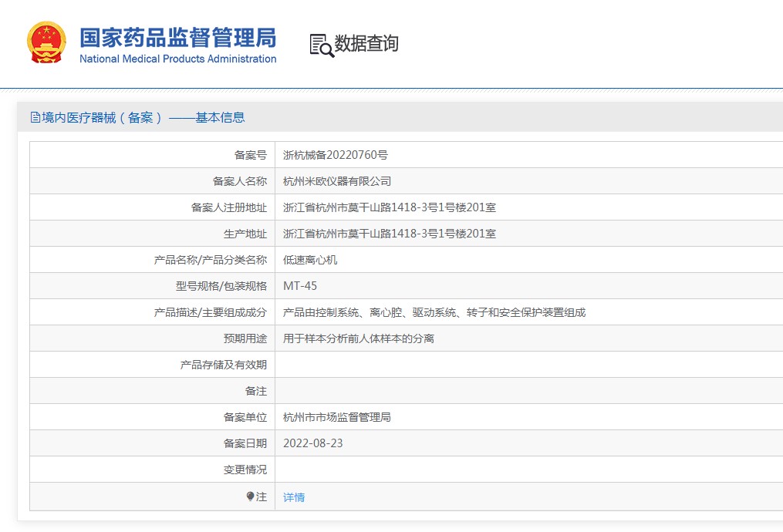Open the 详情 details link
Viewport: 783px width, 532px height.
(294, 497)
